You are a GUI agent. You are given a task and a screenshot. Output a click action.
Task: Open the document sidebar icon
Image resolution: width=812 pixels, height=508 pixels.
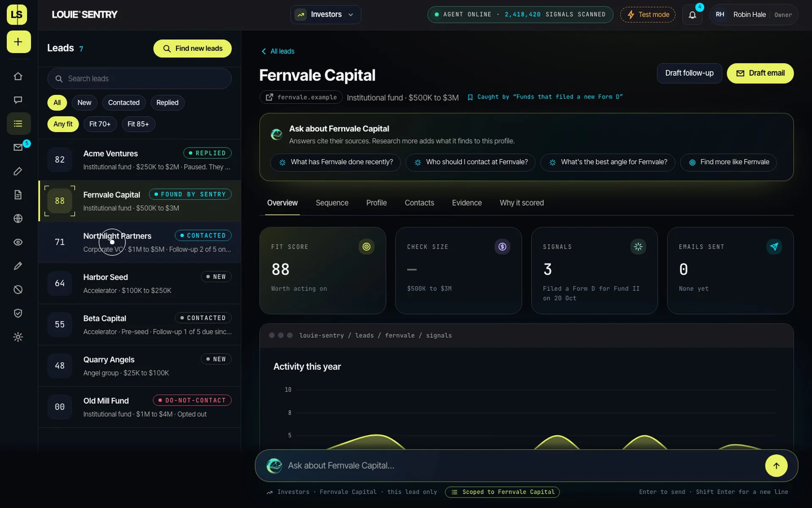pyautogui.click(x=18, y=195)
